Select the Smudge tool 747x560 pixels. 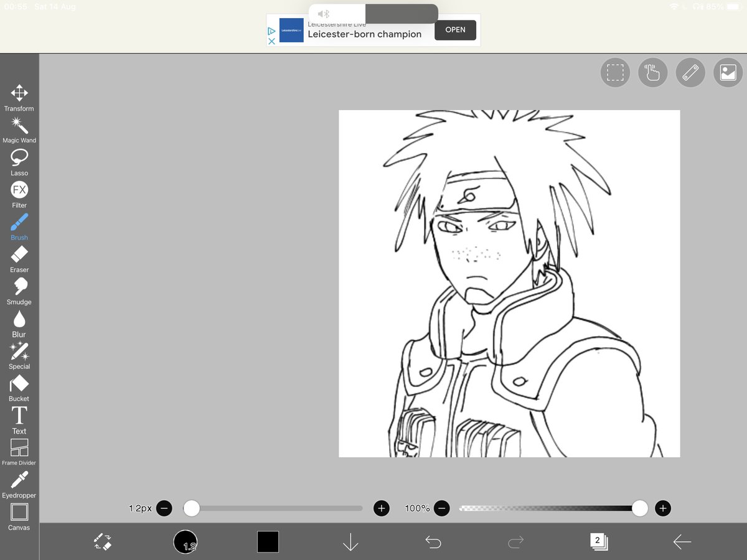19,288
